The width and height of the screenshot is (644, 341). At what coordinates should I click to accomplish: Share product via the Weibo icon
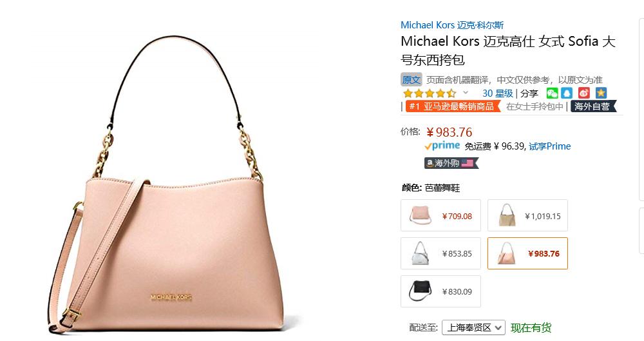584,93
